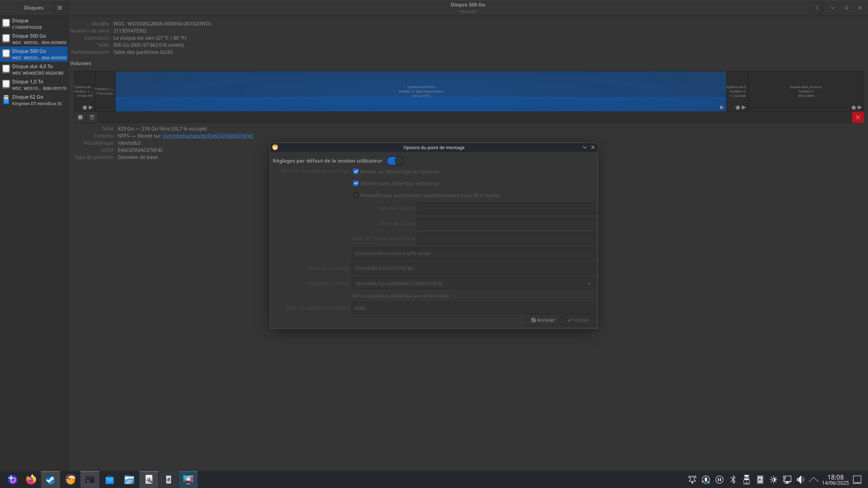The width and height of the screenshot is (868, 488).
Task: Open additional partition options gear button
Action: (x=92, y=117)
